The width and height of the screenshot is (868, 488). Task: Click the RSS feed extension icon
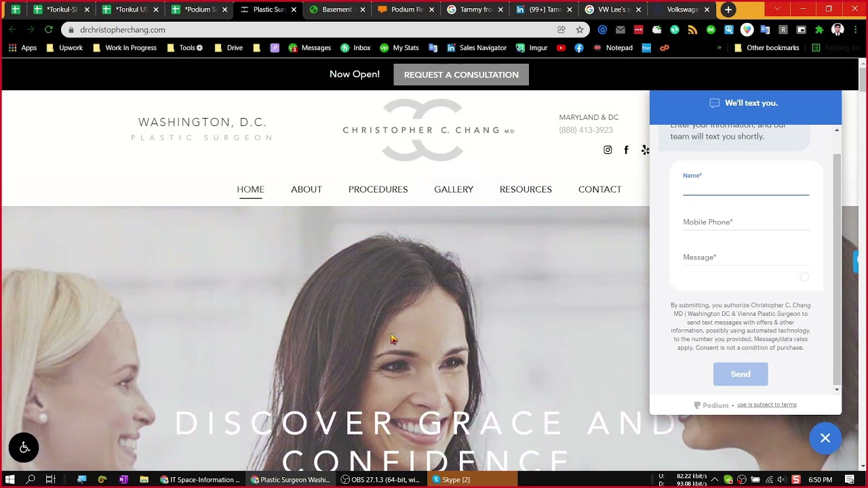click(692, 30)
